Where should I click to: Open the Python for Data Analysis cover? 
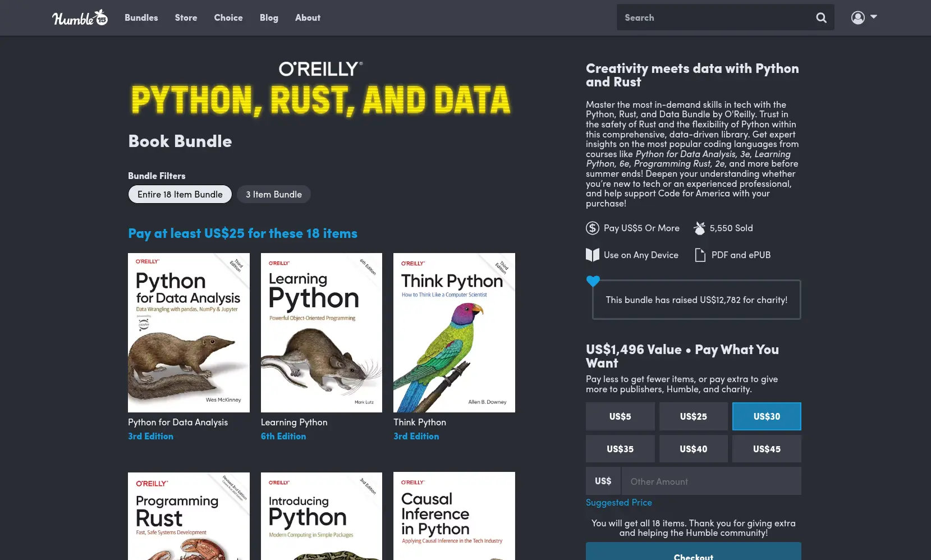point(189,333)
